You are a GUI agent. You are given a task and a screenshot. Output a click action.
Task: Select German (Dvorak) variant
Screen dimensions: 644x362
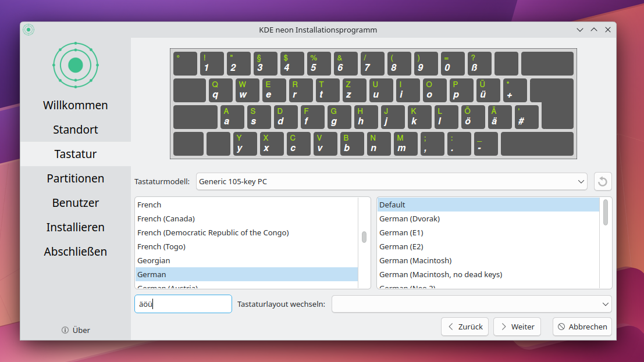(488, 218)
